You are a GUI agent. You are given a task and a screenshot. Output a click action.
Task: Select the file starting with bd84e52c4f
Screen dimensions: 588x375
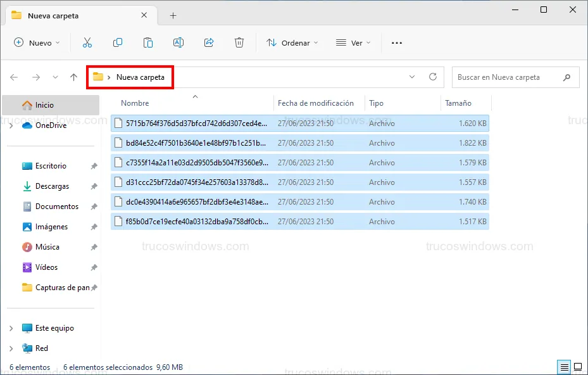point(196,143)
